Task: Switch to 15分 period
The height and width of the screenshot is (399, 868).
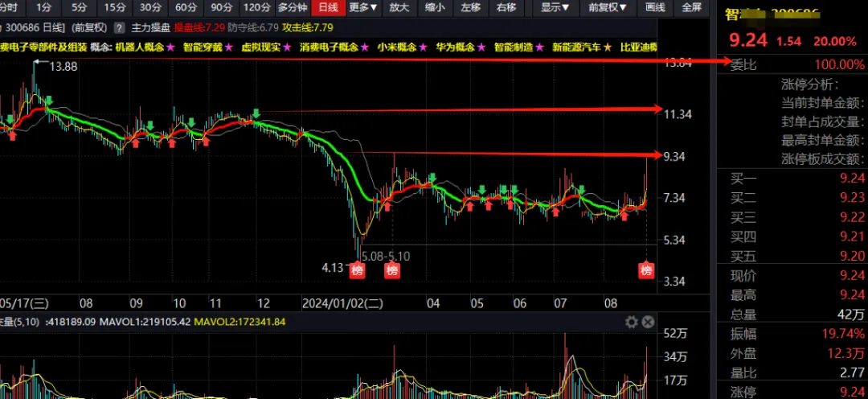Action: (x=115, y=7)
